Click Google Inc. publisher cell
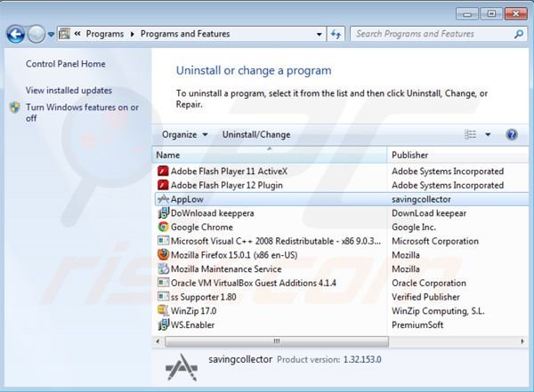Viewport: 534px width, 392px height. coord(414,227)
